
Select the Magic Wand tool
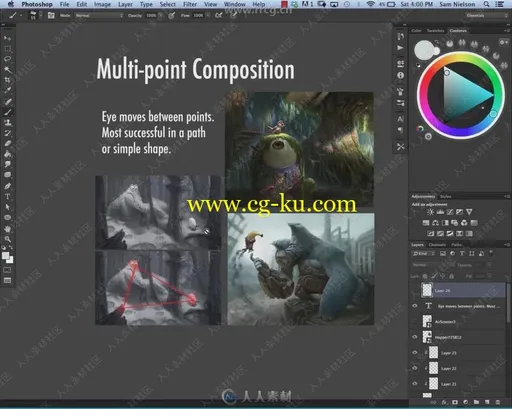(x=7, y=70)
